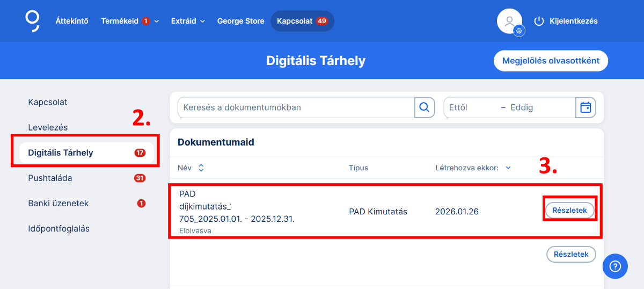Go to Áttekintő in the top nav
The width and height of the screenshot is (644, 289).
click(72, 21)
